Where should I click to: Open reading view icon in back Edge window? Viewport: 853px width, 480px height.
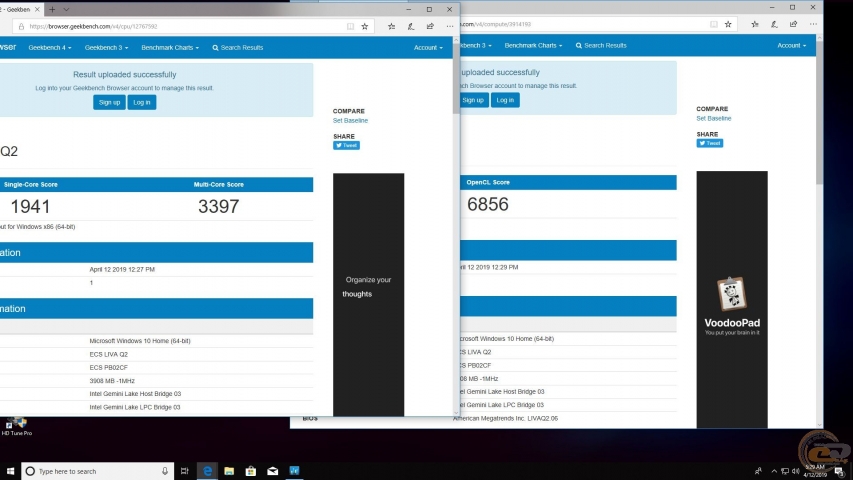[x=714, y=24]
